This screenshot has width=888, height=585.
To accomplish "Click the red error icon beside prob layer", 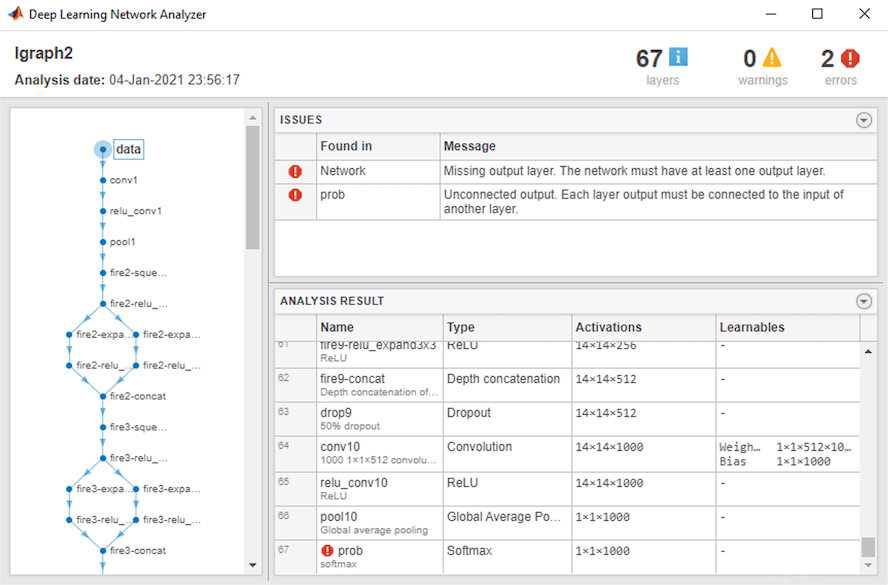I will (327, 551).
